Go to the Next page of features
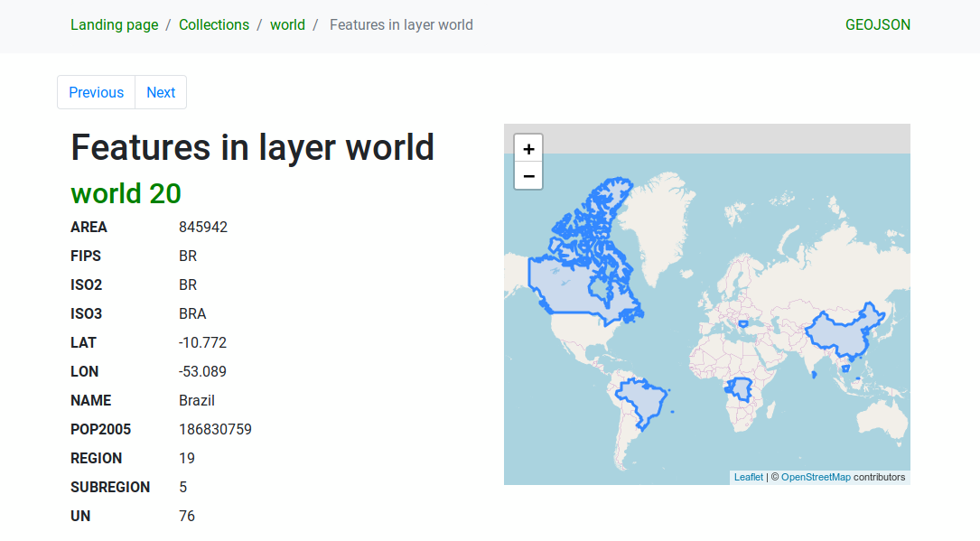980x541 pixels. [x=161, y=92]
